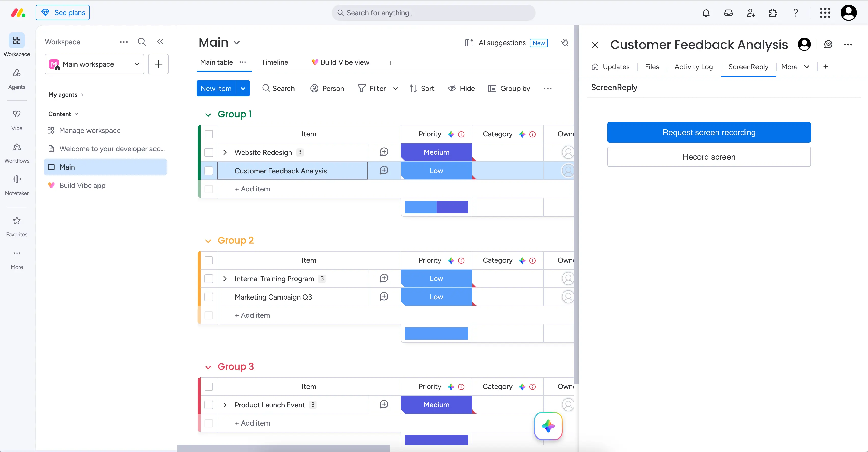Add update to Customer Feedback Analysis row
Screen dimensions: 868x452
coord(384,170)
